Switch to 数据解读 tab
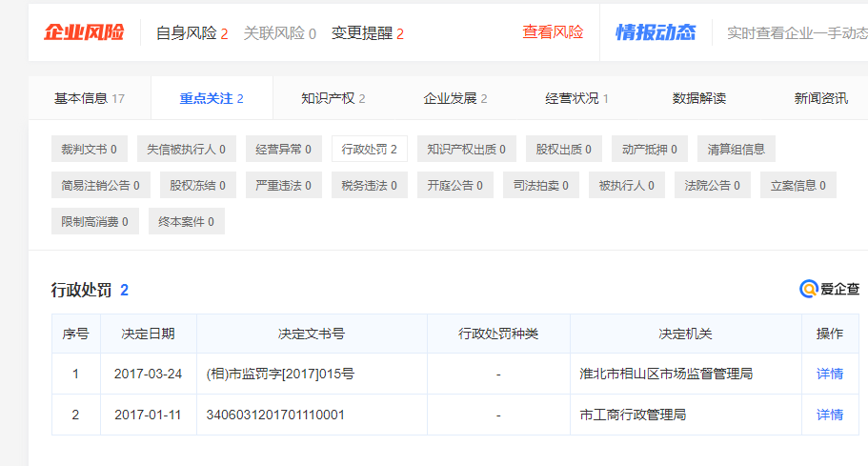This screenshot has height=466, width=868. pos(699,98)
